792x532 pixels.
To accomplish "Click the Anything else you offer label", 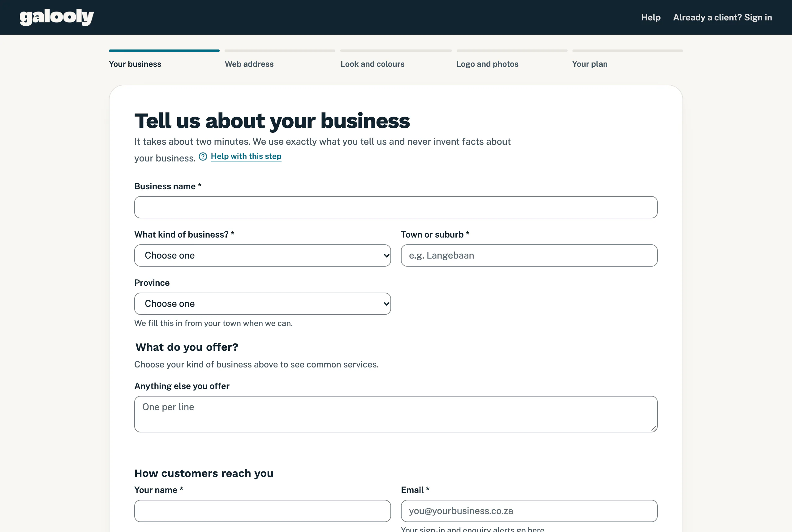I will tap(182, 386).
